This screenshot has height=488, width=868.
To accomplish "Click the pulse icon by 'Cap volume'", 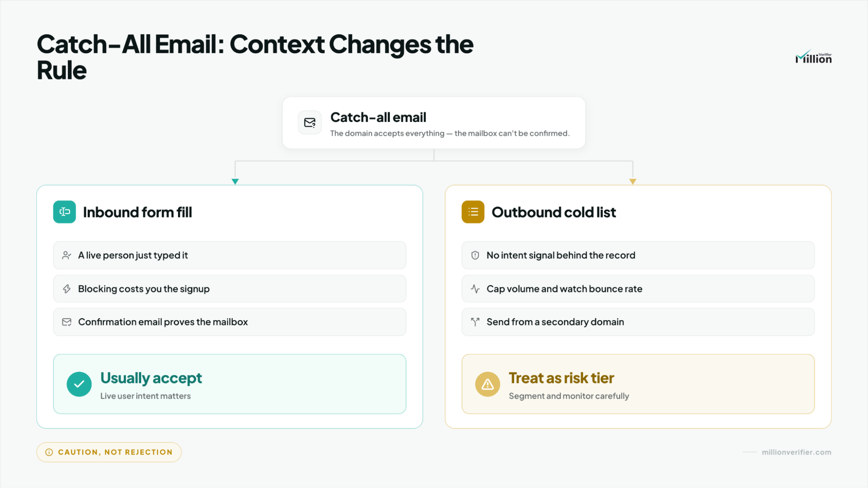I will (475, 289).
